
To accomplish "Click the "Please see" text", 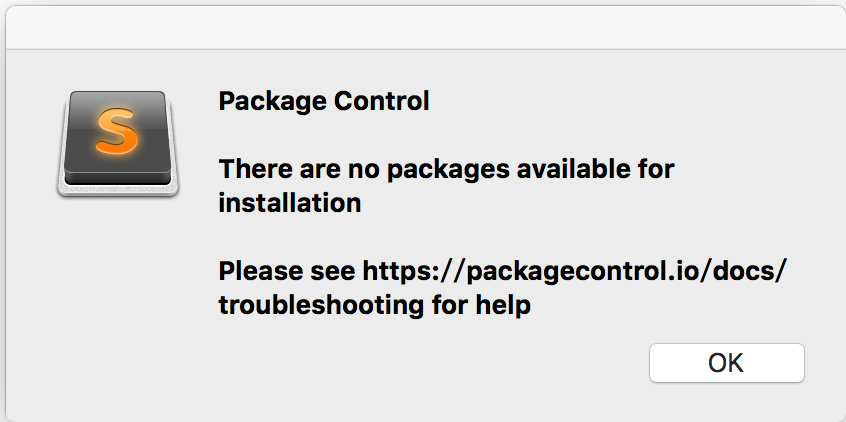I will (x=287, y=271).
